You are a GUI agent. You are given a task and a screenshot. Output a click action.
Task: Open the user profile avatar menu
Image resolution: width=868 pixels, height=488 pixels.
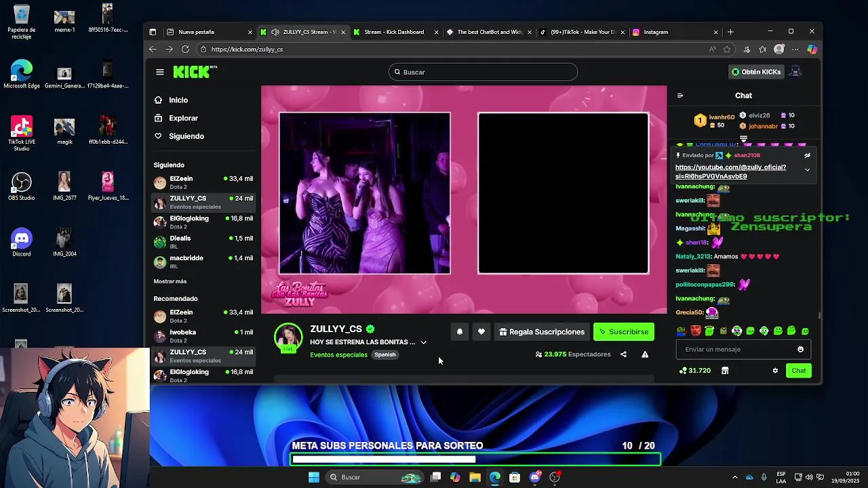[796, 72]
